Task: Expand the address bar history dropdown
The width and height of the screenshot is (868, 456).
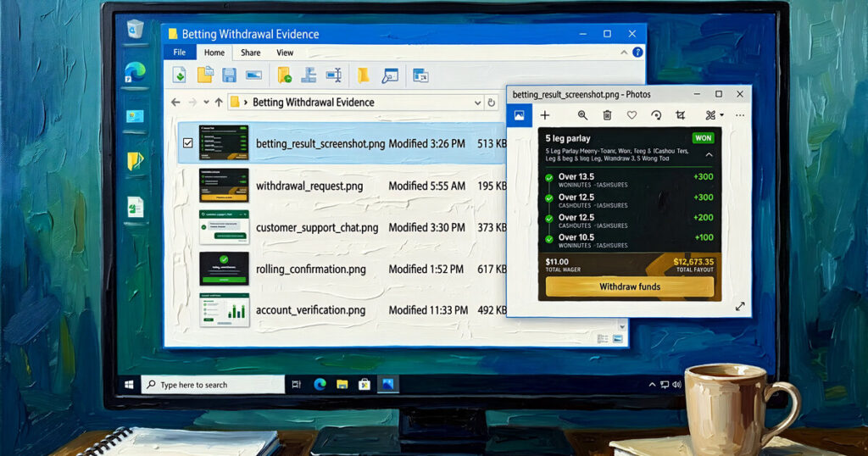Action: (x=477, y=103)
